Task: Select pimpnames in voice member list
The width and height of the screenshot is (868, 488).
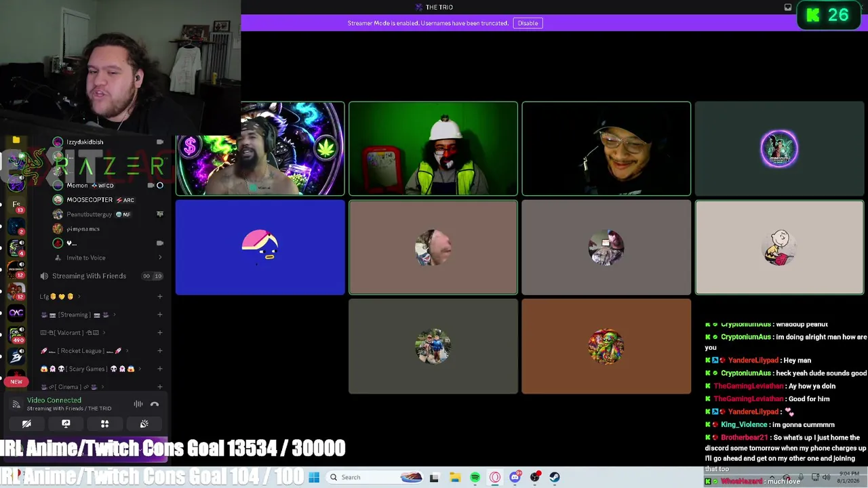Action: coord(108,229)
